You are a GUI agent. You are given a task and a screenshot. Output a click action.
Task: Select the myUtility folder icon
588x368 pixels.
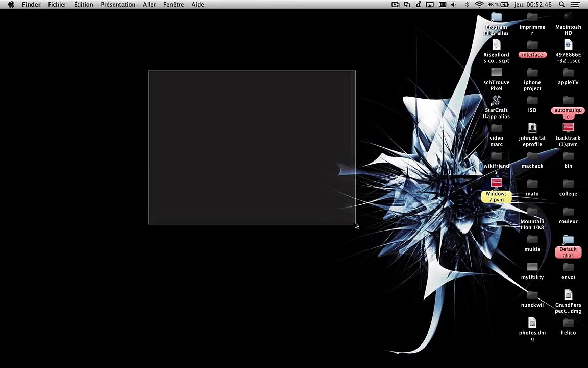coord(532,267)
